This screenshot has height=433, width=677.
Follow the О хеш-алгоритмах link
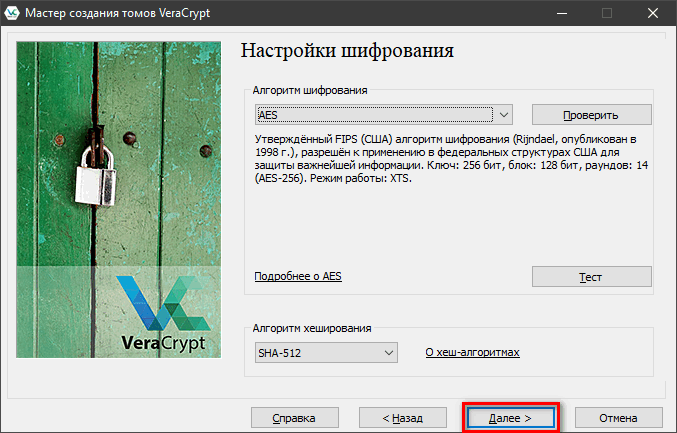[x=473, y=353]
